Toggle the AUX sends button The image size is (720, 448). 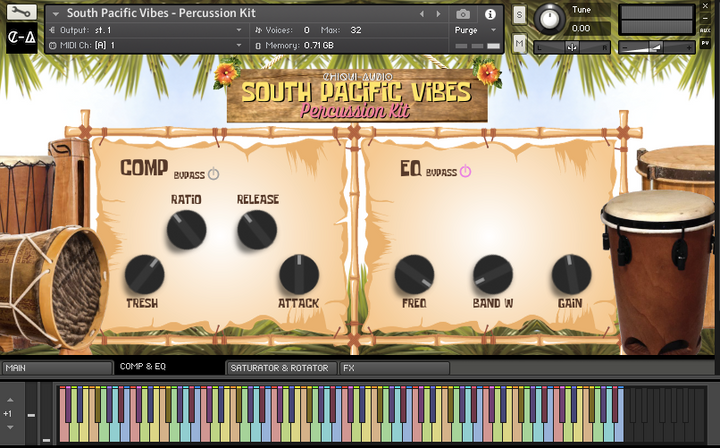point(705,30)
